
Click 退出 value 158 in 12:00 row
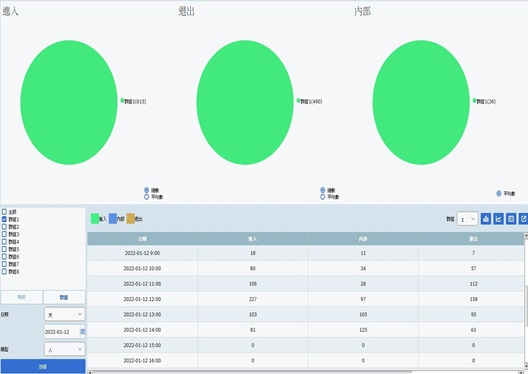(473, 299)
